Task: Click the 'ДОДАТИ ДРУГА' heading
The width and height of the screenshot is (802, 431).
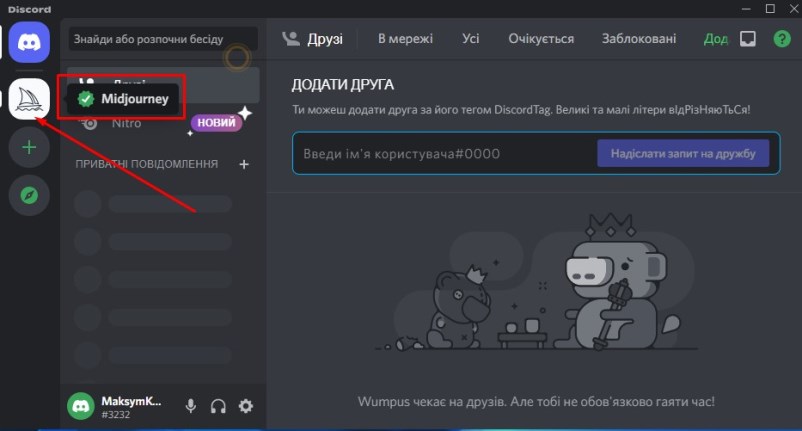Action: (x=343, y=84)
